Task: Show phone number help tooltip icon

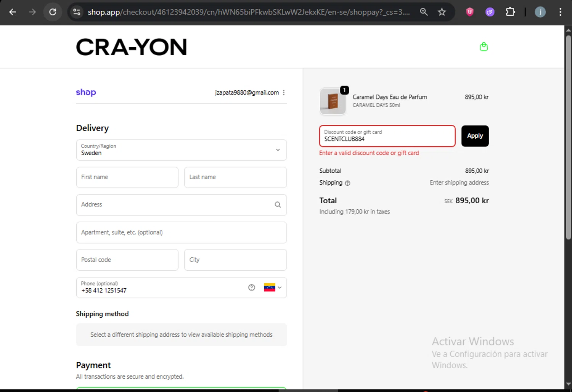Action: [x=252, y=288]
